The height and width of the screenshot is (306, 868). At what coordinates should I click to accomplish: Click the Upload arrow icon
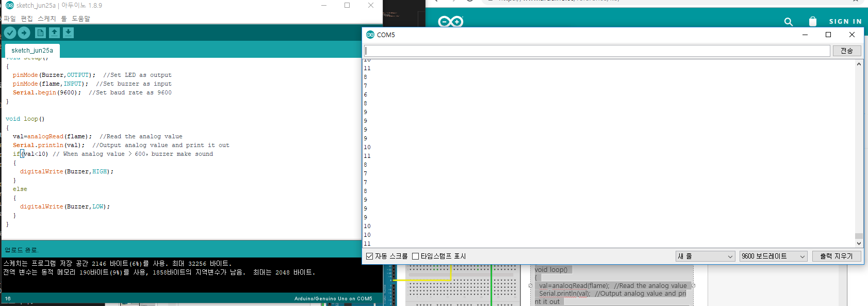[24, 33]
